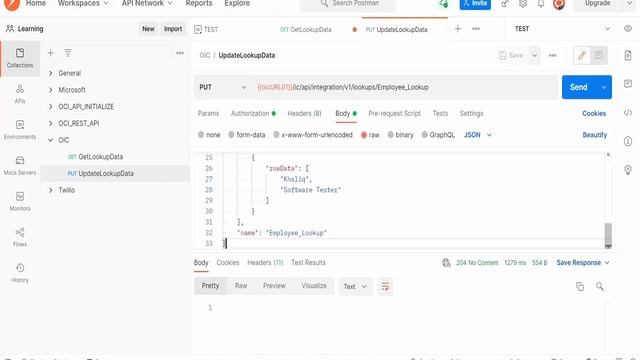Click the request URL input field

point(404,87)
